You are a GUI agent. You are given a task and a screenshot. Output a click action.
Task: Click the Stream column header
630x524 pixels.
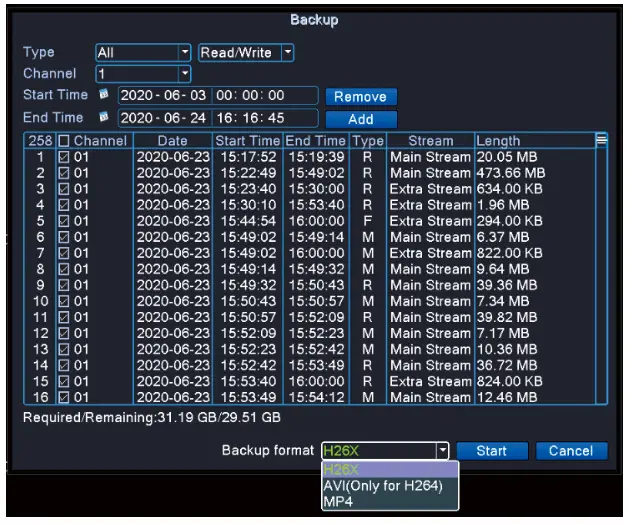coord(431,141)
